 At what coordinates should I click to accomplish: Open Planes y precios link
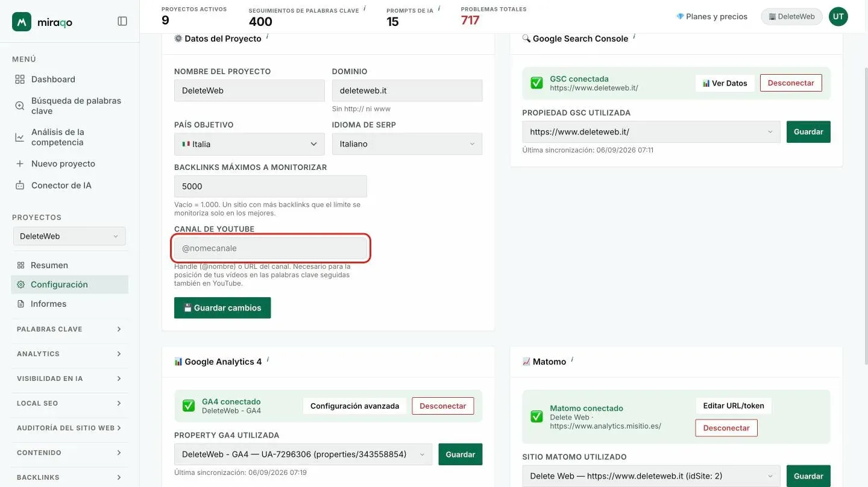point(712,16)
